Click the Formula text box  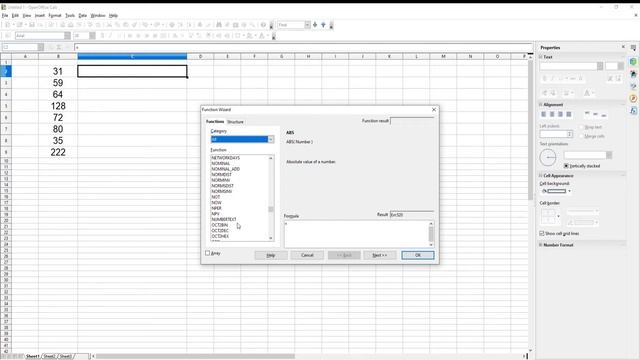(x=356, y=234)
